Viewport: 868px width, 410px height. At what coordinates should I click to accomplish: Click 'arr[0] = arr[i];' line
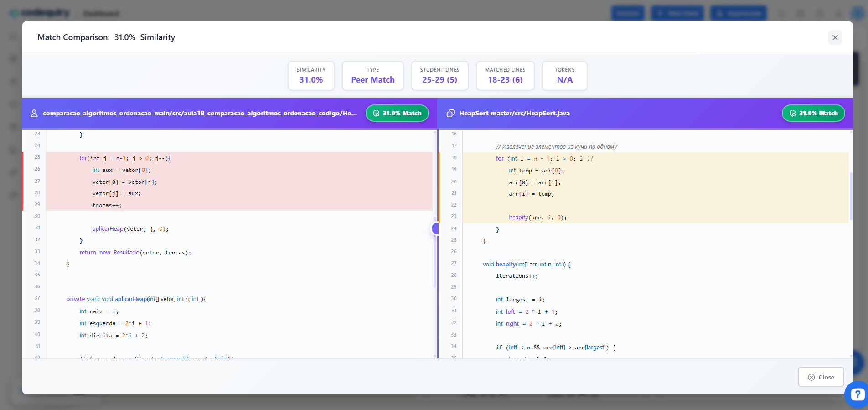tap(535, 182)
